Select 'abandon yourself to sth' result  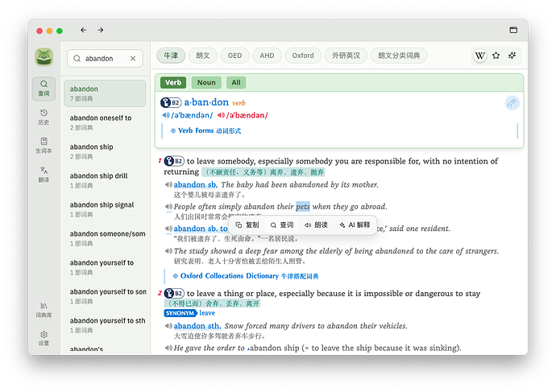(x=105, y=325)
